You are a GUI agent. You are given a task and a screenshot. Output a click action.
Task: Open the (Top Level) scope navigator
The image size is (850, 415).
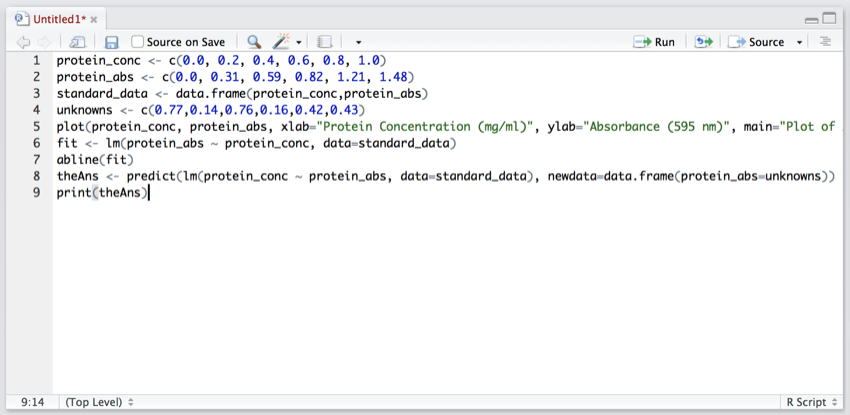click(100, 402)
